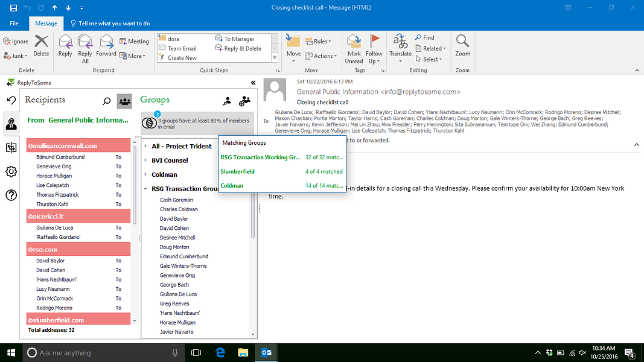This screenshot has height=362, width=644.
Task: Expand the Coldman group in the tree
Action: click(145, 174)
